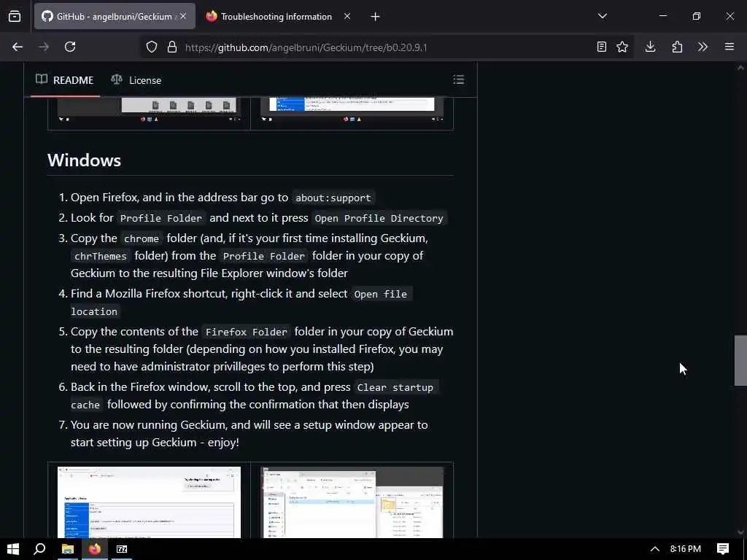Open the Firefox application menu
747x560 pixels.
[x=729, y=47]
